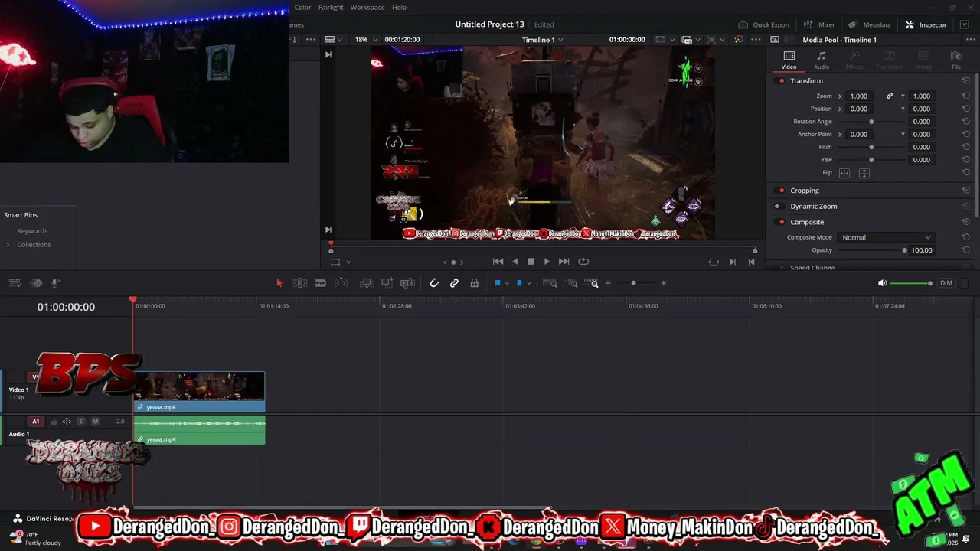Solo the Audio 1 track
980x551 pixels.
tap(81, 422)
